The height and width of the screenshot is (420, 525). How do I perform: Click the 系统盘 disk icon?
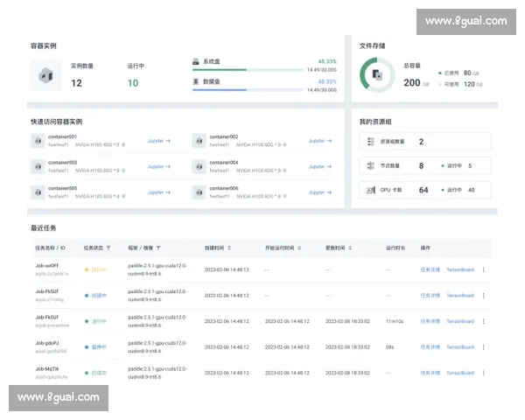click(196, 62)
